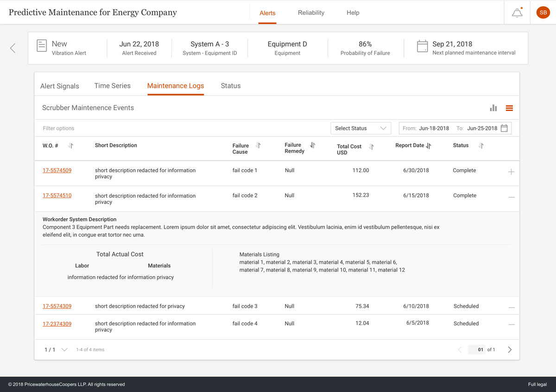Click the report date 6/5/2018
Image resolution: width=556 pixels, height=392 pixels.
417,323
